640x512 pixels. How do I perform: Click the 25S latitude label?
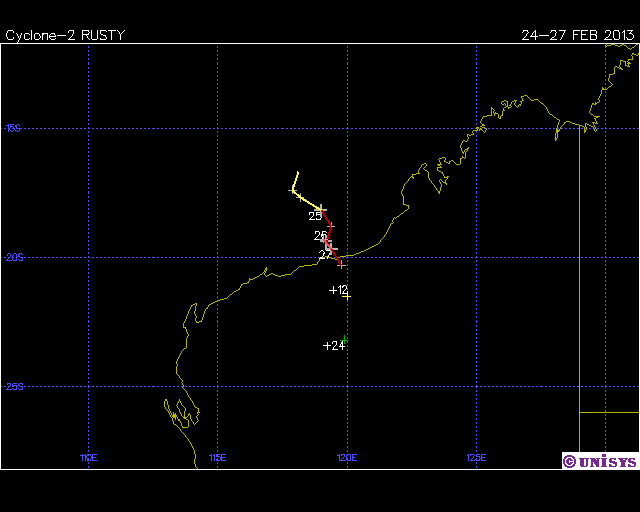tap(13, 387)
